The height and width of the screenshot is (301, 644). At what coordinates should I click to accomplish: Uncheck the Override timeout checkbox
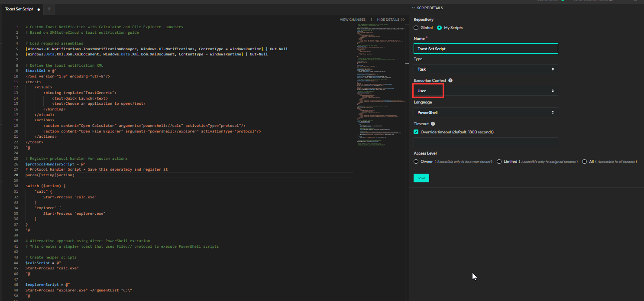coord(416,132)
